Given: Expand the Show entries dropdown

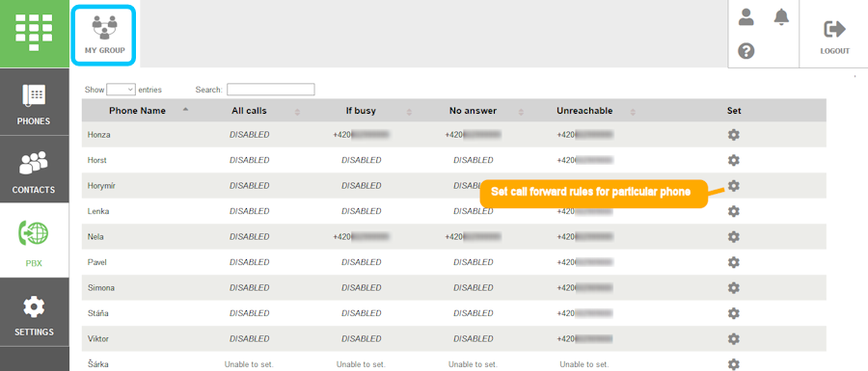Looking at the screenshot, I should (x=122, y=89).
